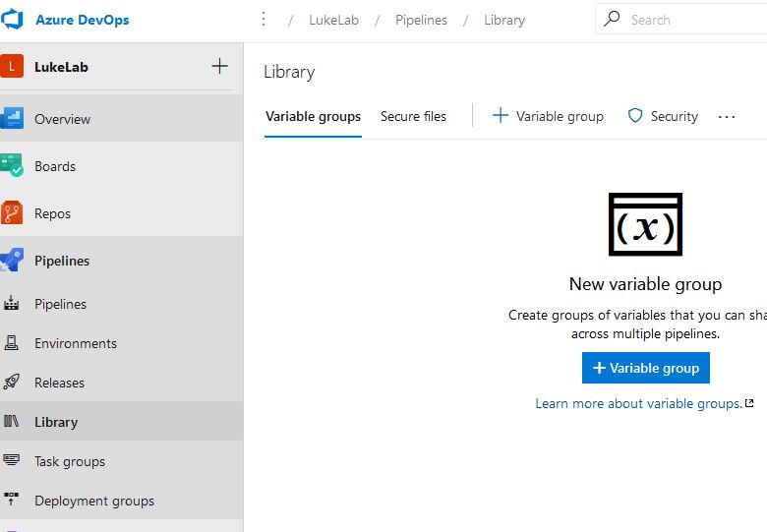Open Task groups in the sidebar

tap(70, 461)
